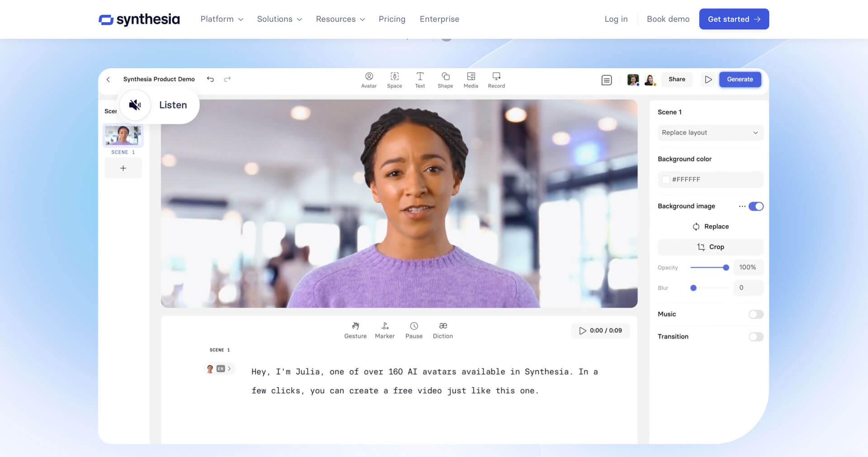The width and height of the screenshot is (868, 457).
Task: Insert a Gesture in the script
Action: tap(355, 330)
